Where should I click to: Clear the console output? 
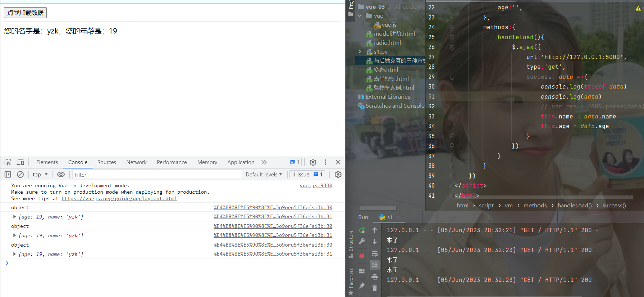point(20,175)
